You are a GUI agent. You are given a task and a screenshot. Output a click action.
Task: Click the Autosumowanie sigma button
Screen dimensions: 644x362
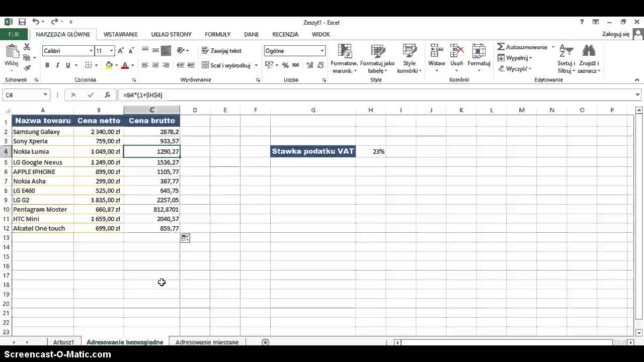tap(522, 47)
